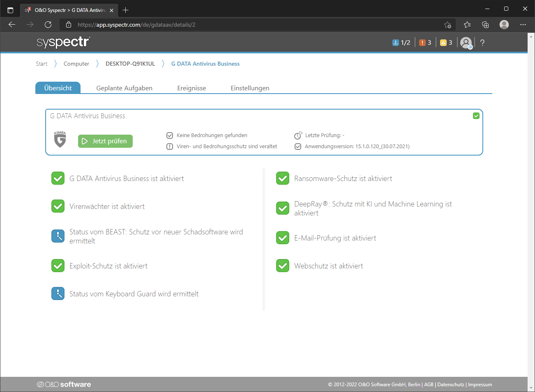Viewport: 535px width, 392px height.
Task: Click the green check beside 'G DATA Antivirus Business ist aktiviert'
Action: (58, 179)
